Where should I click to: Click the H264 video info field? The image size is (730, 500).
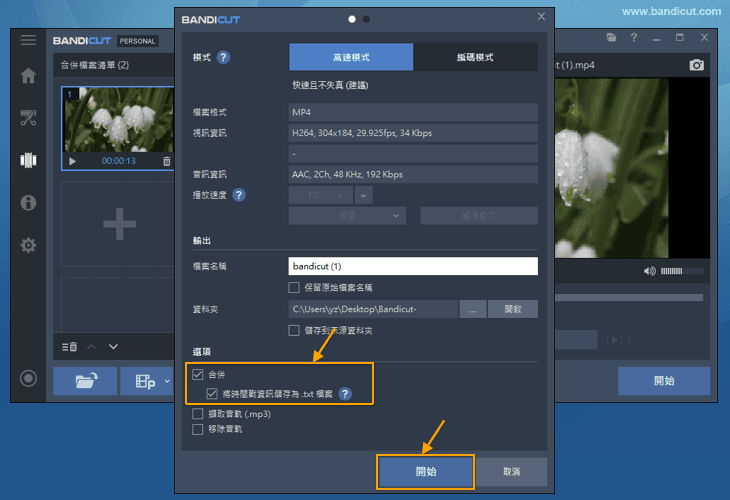pyautogui.click(x=413, y=133)
